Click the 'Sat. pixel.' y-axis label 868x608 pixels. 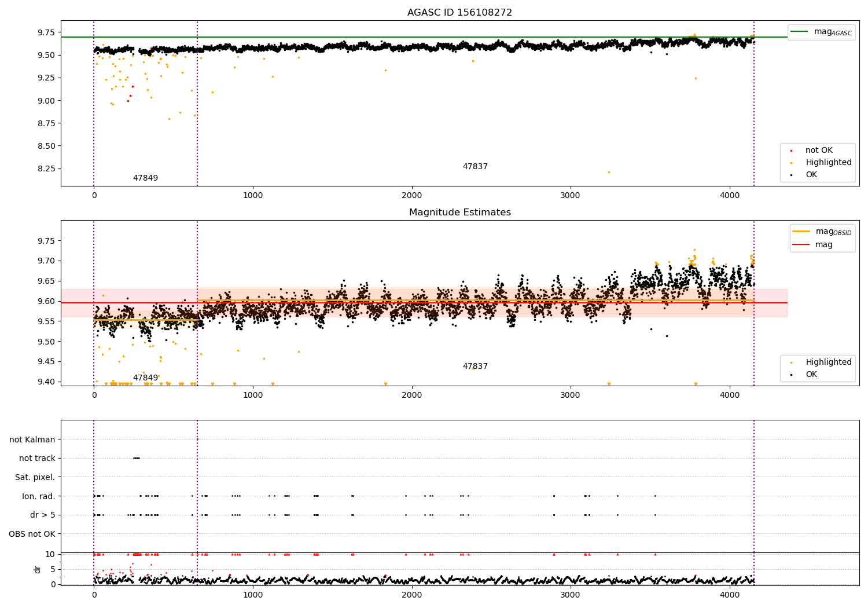[35, 477]
